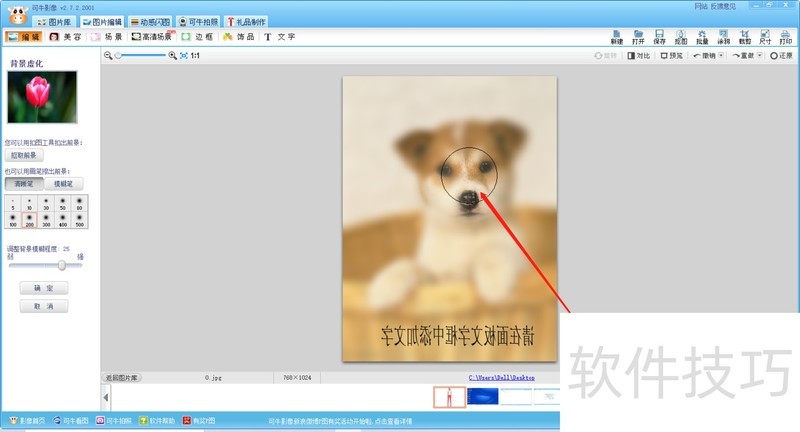
Task: Open the redo history dropdown arrow
Action: 760,56
